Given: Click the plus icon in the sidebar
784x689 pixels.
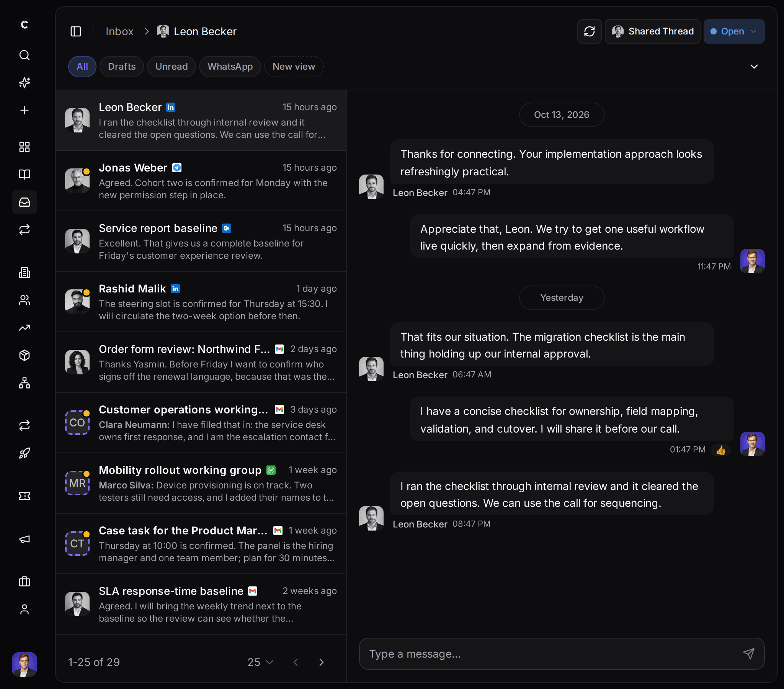Looking at the screenshot, I should click(24, 111).
